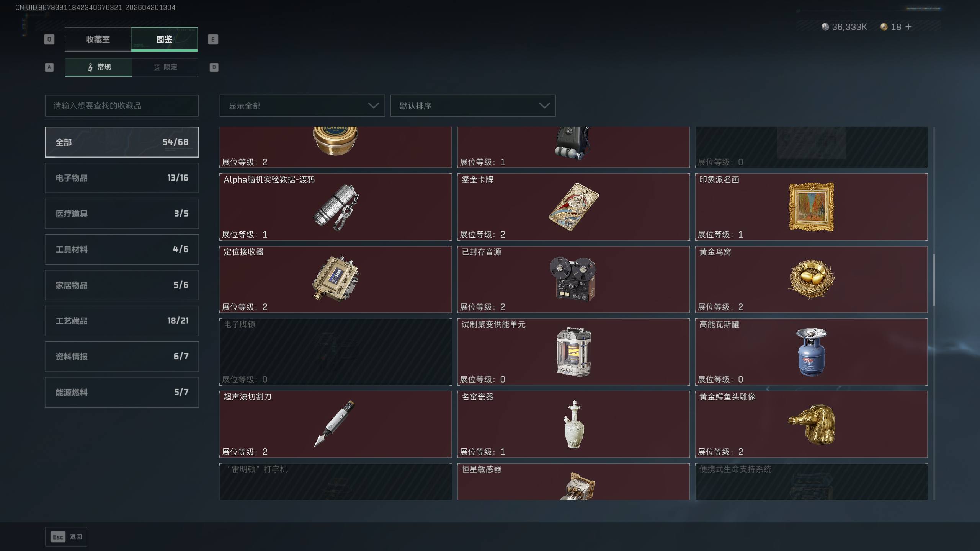
Task: Click the impressionist painting thumbnail
Action: click(x=811, y=207)
